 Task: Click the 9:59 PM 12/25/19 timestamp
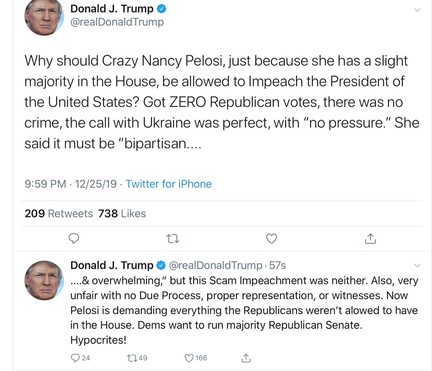[x=71, y=184]
